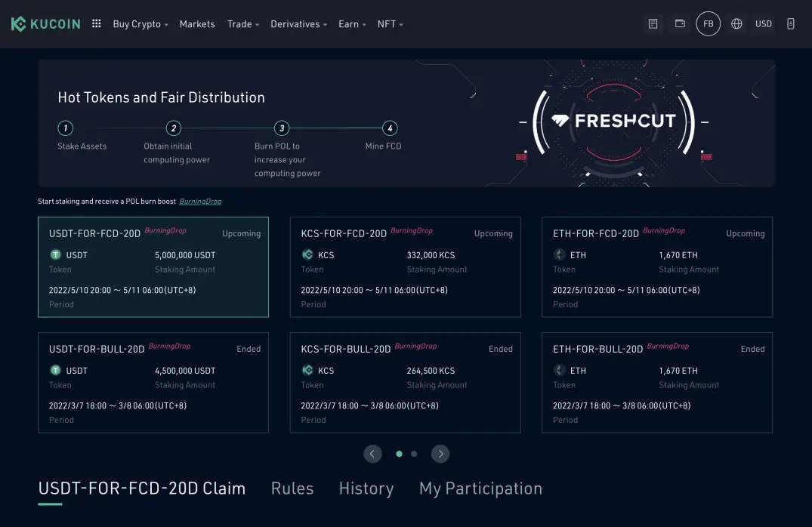Open the mobile app download icon
This screenshot has width=812, height=527.
click(790, 24)
